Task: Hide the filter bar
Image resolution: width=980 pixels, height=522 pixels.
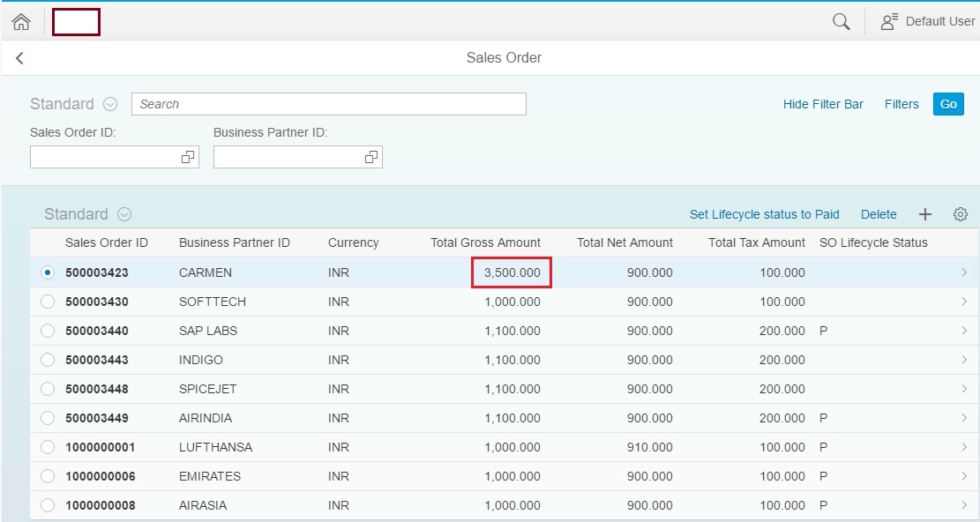Action: tap(822, 104)
